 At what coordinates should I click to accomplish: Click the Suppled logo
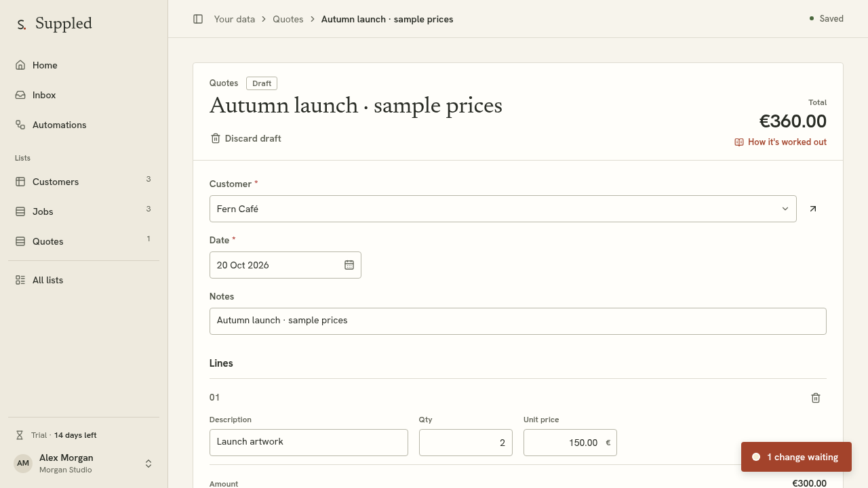tap(54, 24)
